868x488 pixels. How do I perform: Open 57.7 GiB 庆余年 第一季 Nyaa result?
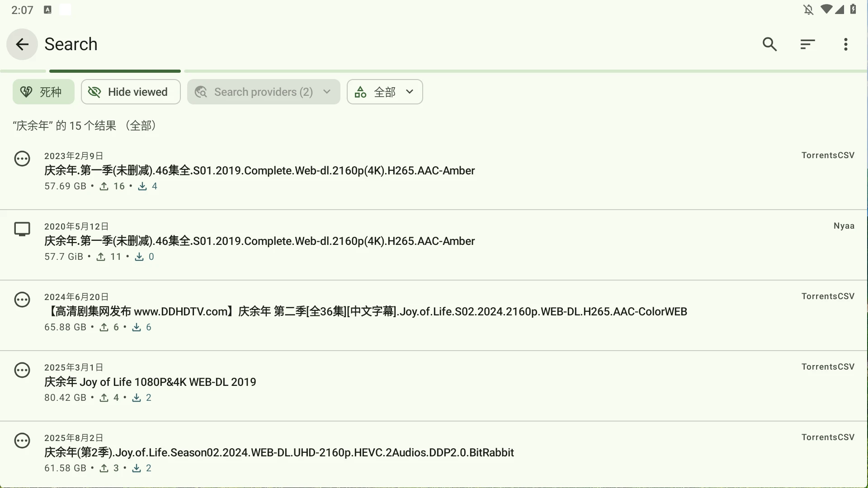tap(434, 245)
